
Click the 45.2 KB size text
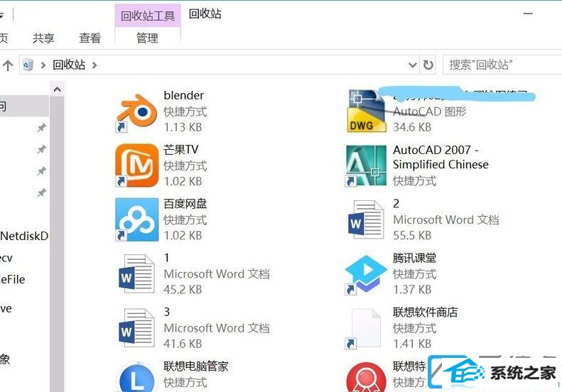pos(183,290)
